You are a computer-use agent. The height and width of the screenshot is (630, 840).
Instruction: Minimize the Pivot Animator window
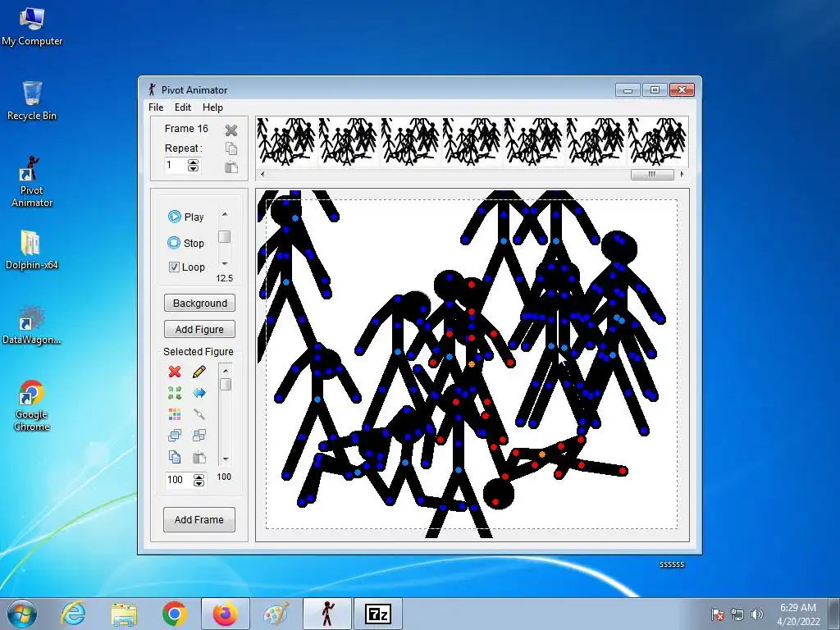pos(628,90)
